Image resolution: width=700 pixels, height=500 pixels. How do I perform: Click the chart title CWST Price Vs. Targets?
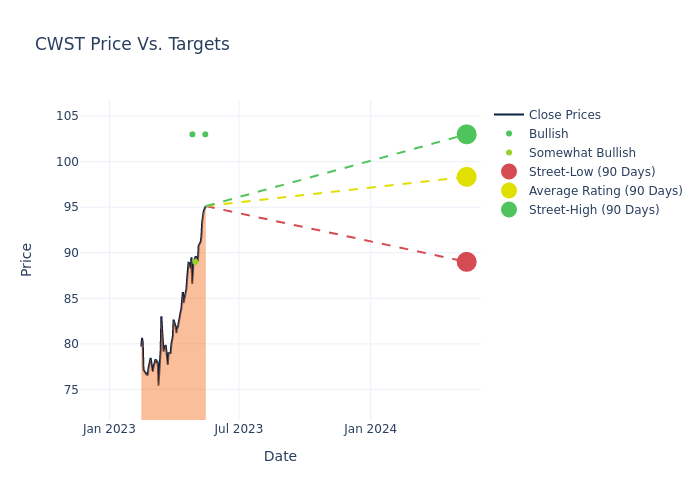click(132, 44)
